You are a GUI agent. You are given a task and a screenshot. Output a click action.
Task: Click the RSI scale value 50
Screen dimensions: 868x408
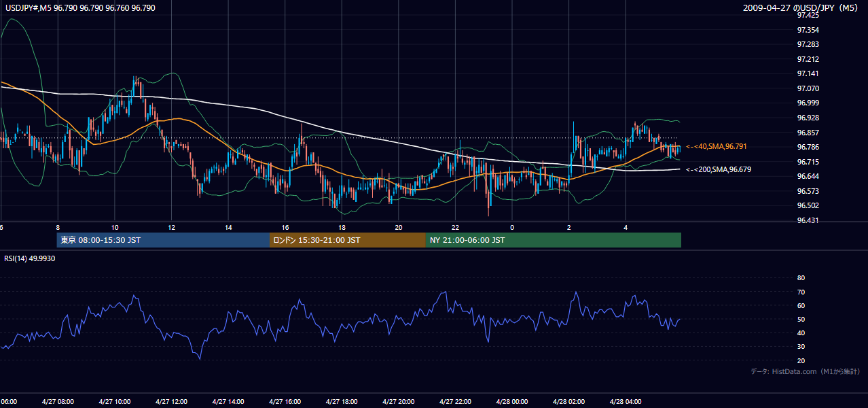click(801, 319)
